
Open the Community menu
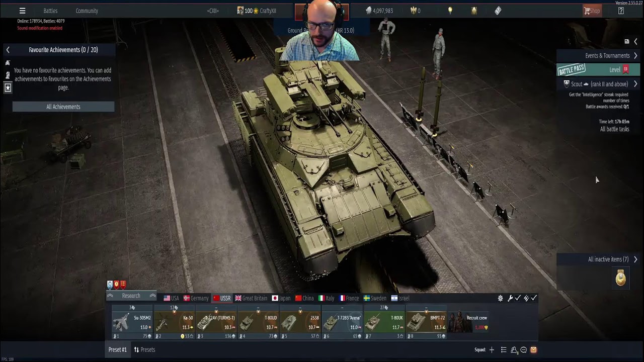point(87,11)
